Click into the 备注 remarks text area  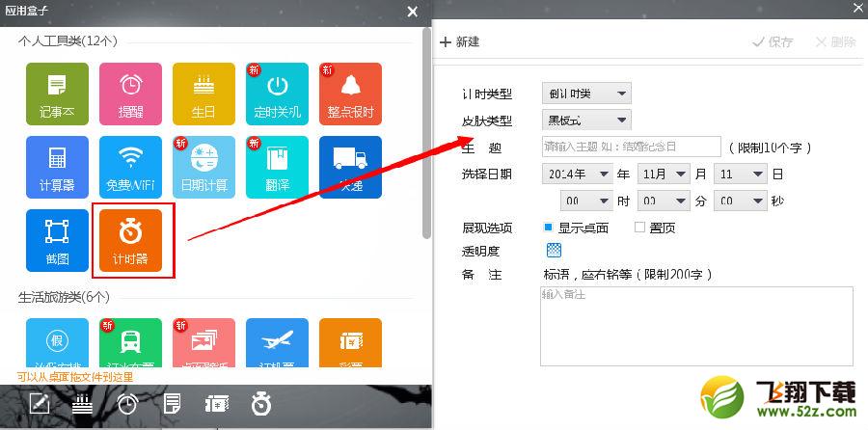697,326
